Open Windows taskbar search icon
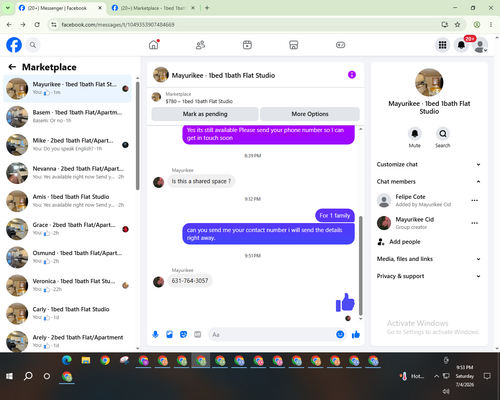Image resolution: width=500 pixels, height=400 pixels. [28, 376]
